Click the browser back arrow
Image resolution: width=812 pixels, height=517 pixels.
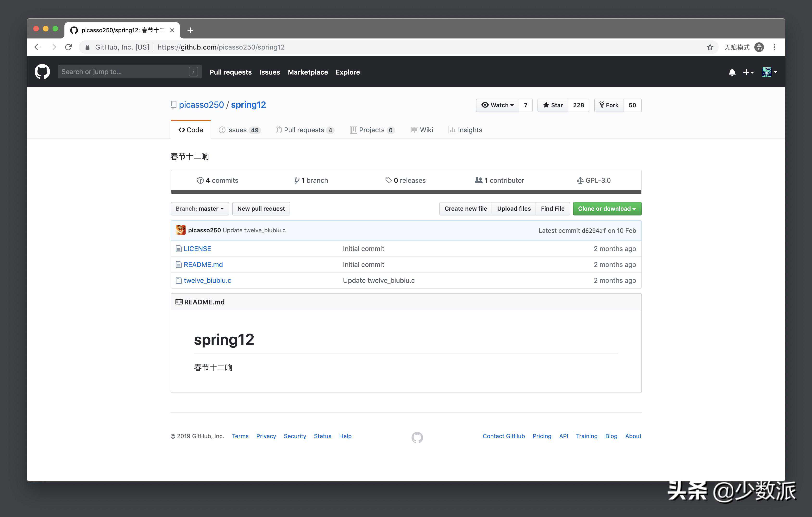pyautogui.click(x=37, y=47)
